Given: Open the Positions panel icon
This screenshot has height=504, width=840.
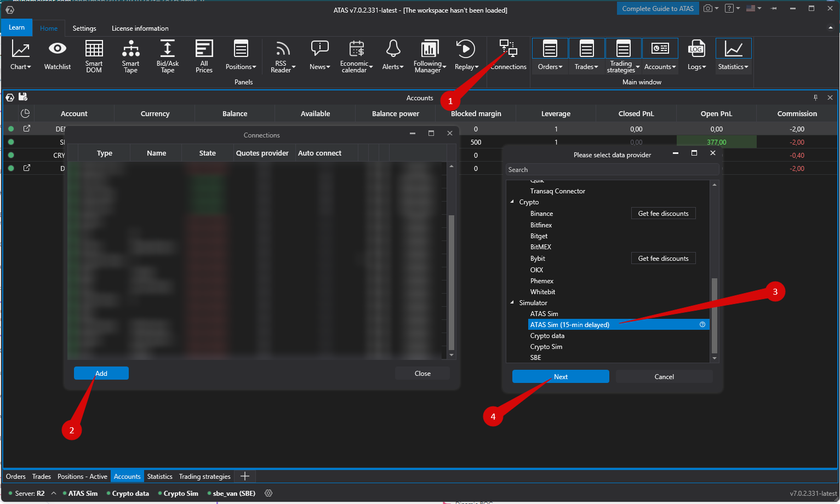Looking at the screenshot, I should [x=241, y=49].
